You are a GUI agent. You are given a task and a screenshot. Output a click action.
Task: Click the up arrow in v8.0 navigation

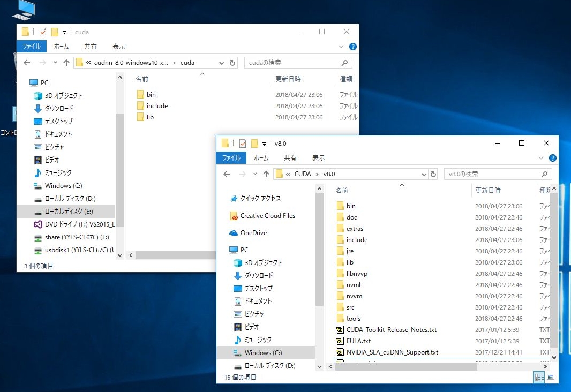[266, 174]
